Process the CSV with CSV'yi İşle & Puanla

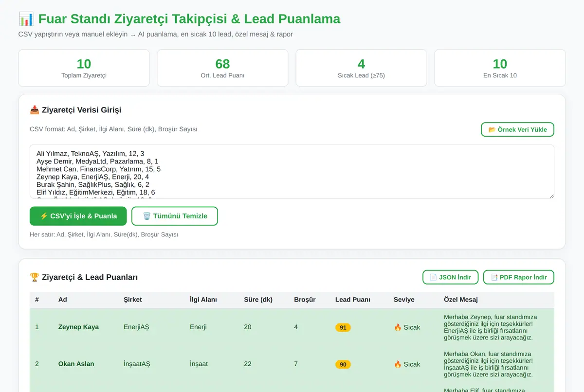[x=78, y=216]
